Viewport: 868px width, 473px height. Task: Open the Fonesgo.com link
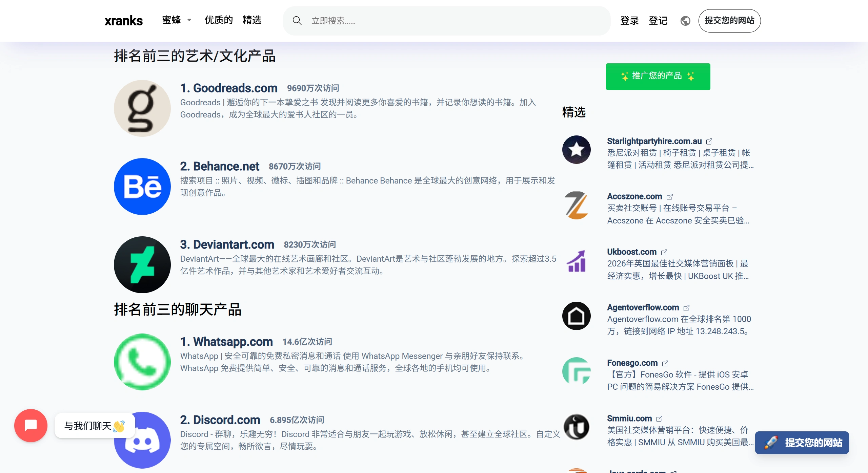(x=632, y=363)
